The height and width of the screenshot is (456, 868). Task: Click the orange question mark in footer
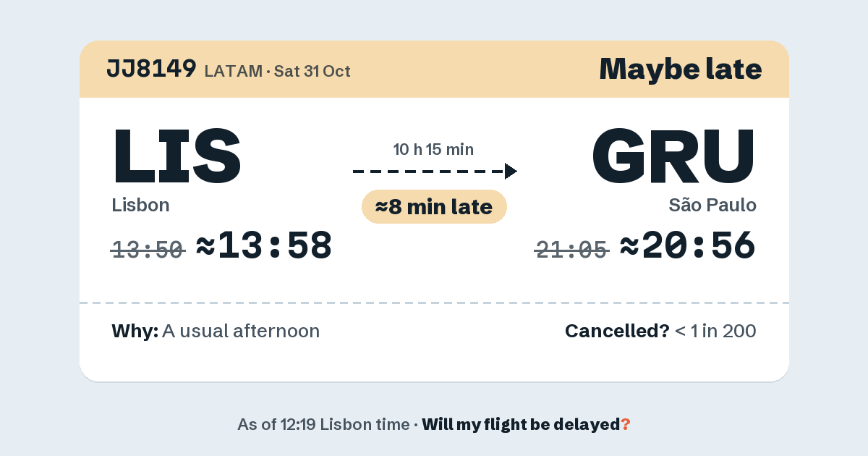pos(626,425)
